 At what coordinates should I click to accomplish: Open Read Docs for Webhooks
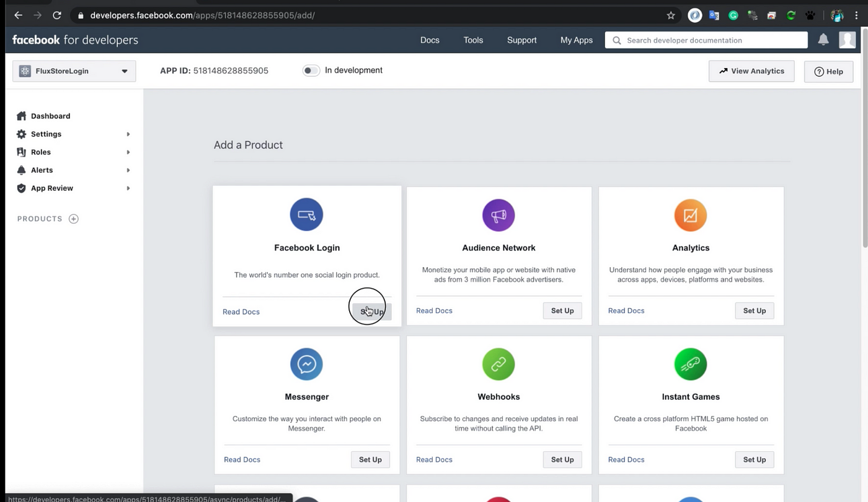point(434,459)
